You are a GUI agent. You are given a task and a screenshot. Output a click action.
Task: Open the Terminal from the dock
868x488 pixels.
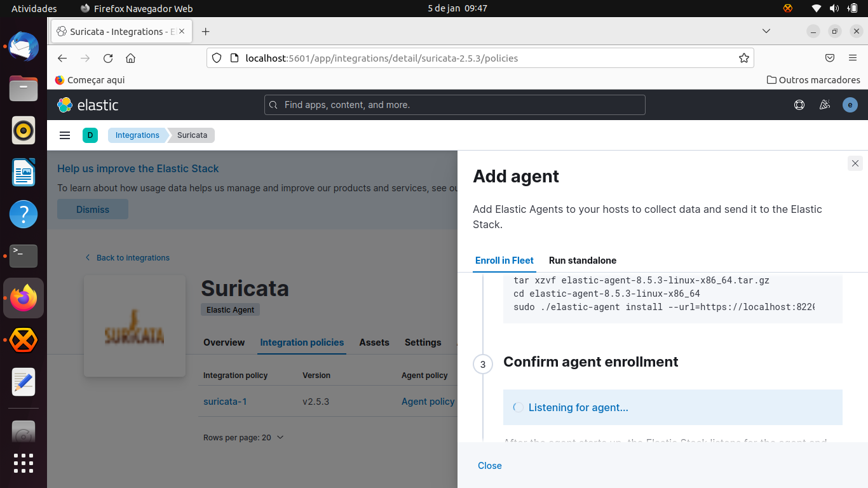coord(24,256)
